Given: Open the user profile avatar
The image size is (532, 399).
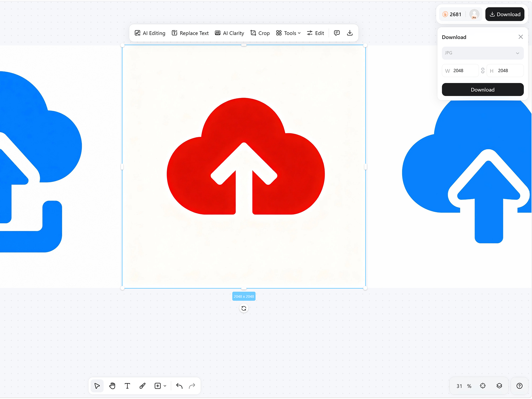Looking at the screenshot, I should (x=474, y=14).
